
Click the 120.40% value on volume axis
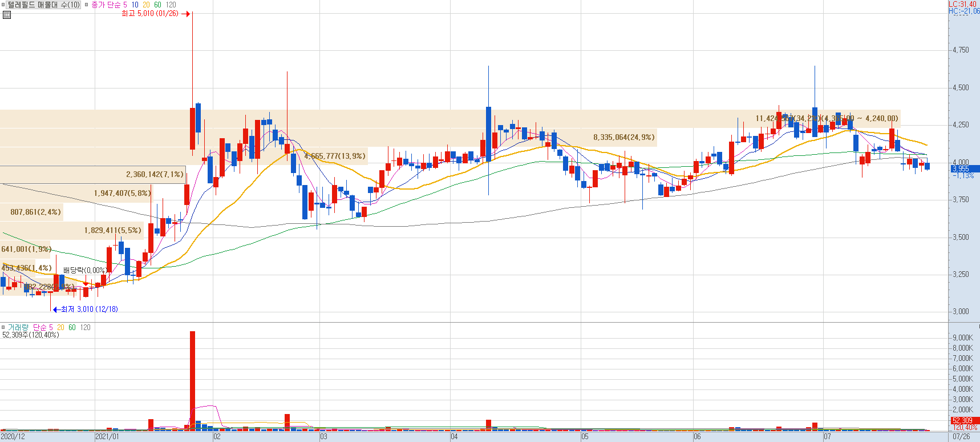965,427
